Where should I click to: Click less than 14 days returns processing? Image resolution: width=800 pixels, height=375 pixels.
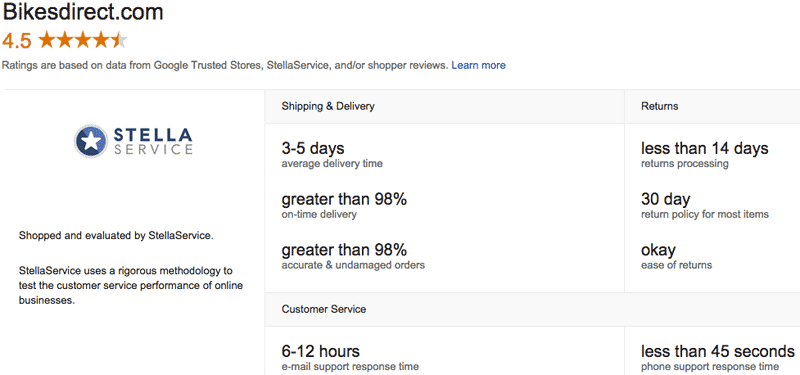[x=705, y=155]
